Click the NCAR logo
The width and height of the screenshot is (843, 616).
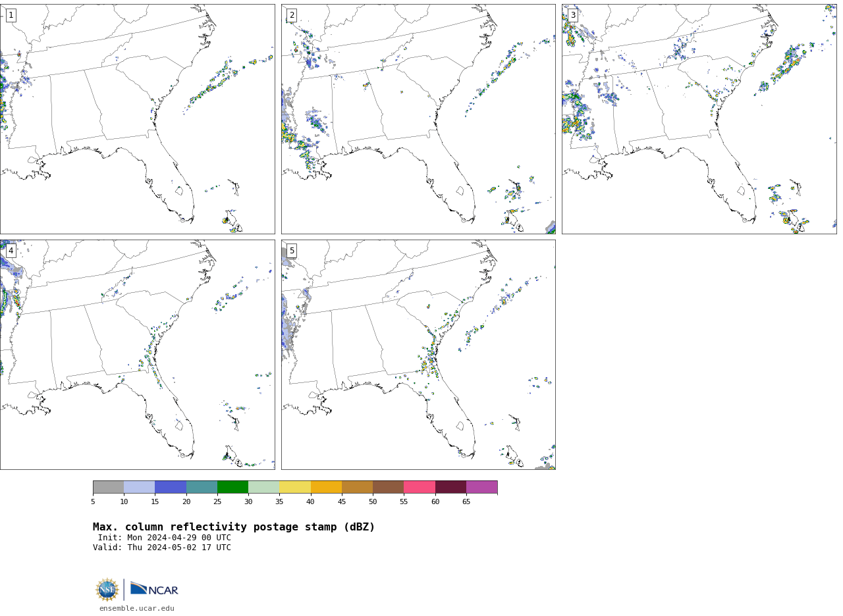[154, 589]
